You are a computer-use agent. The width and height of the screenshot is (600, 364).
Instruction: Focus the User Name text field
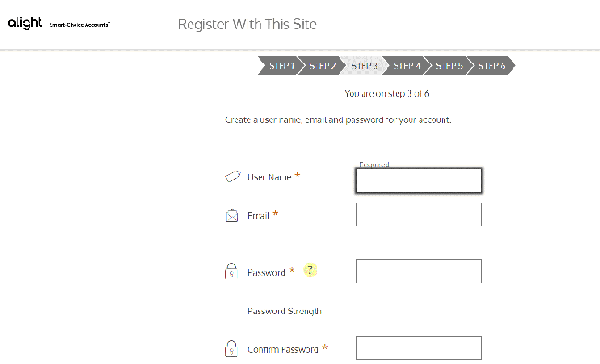[419, 180]
